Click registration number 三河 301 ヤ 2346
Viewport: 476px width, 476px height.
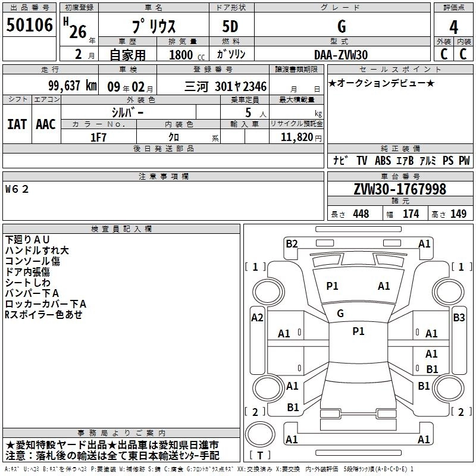(x=226, y=86)
